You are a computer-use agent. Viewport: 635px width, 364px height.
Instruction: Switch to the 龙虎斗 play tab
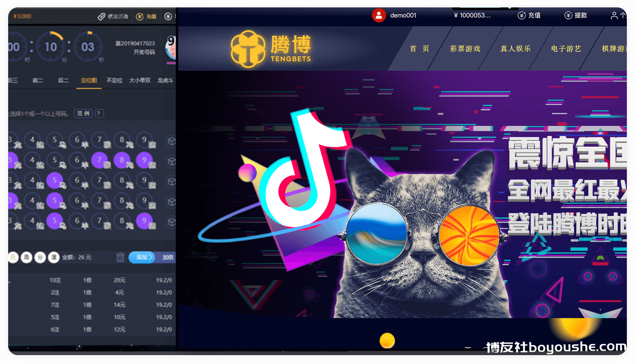point(165,80)
